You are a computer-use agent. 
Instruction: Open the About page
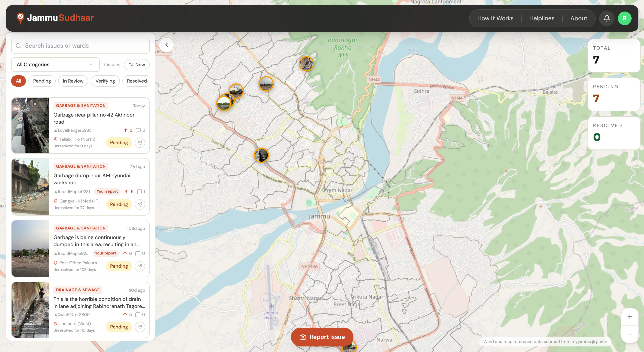pos(579,18)
